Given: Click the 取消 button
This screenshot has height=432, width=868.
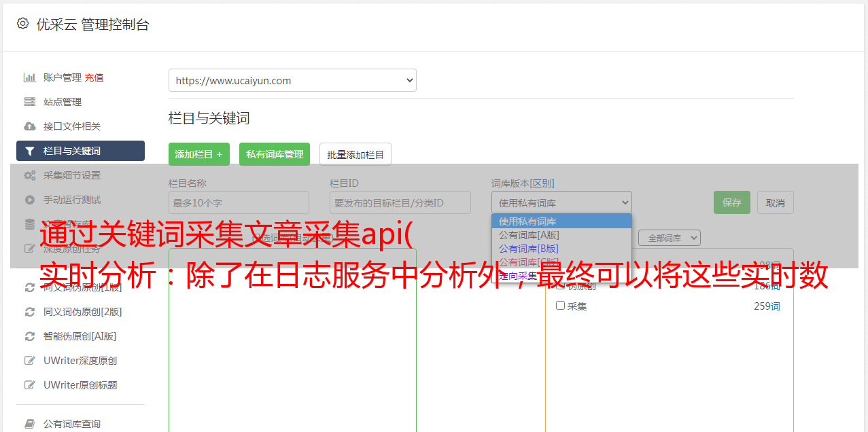Looking at the screenshot, I should (776, 202).
